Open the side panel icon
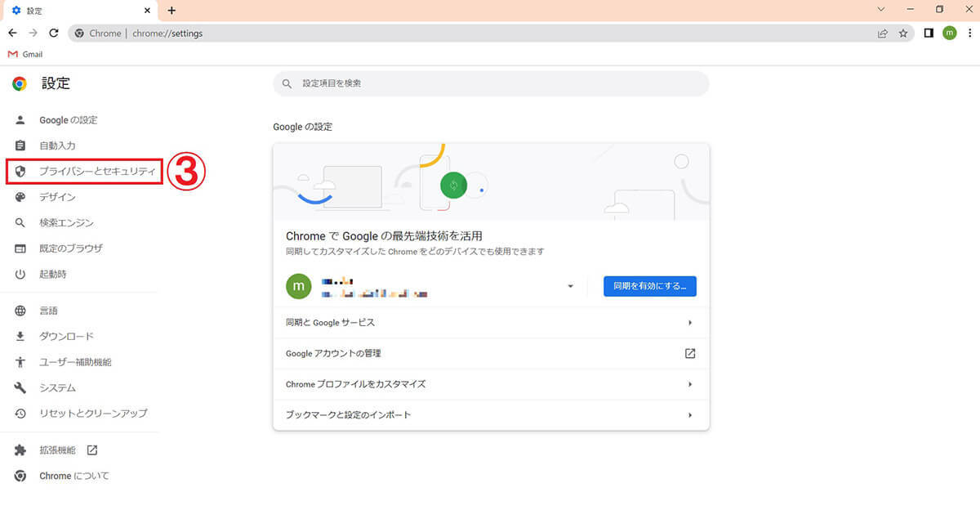The image size is (980, 528). [929, 34]
